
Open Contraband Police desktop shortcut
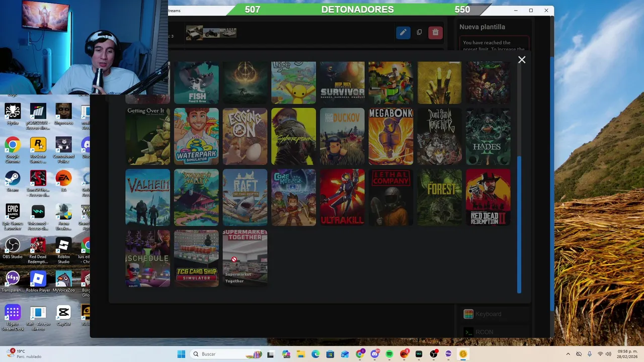click(63, 150)
